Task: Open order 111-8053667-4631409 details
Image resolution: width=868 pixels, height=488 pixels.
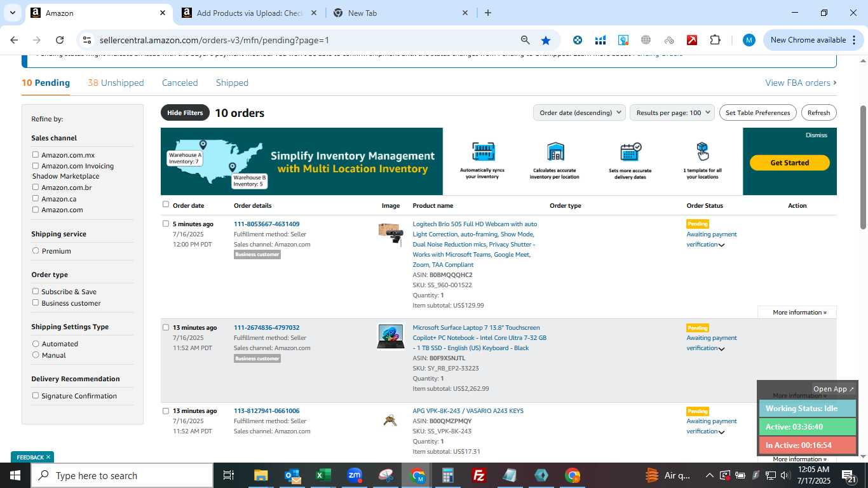Action: [x=266, y=224]
